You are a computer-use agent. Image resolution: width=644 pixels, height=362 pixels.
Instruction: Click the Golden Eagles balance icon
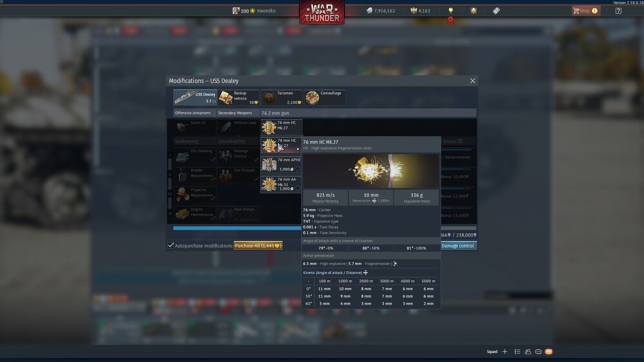413,11
